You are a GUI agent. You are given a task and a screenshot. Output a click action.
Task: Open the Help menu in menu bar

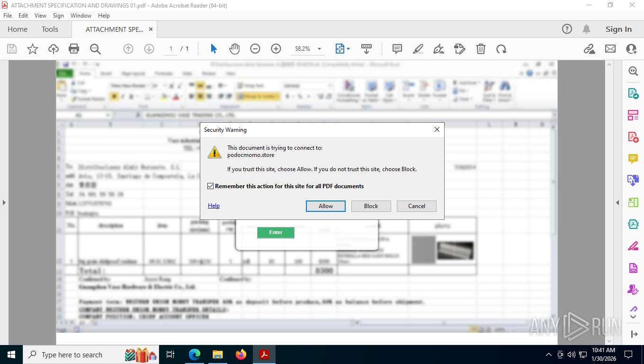pyautogui.click(x=104, y=16)
